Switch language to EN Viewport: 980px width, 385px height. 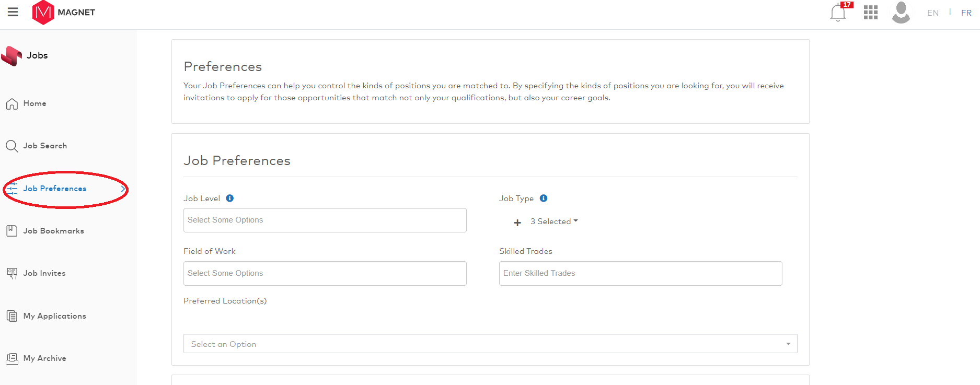click(x=932, y=13)
